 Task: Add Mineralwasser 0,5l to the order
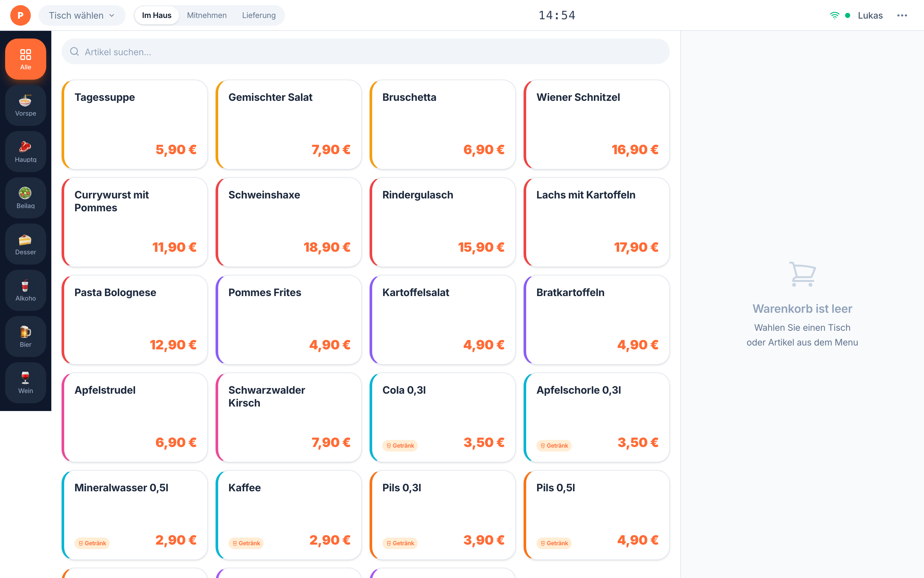(x=134, y=515)
